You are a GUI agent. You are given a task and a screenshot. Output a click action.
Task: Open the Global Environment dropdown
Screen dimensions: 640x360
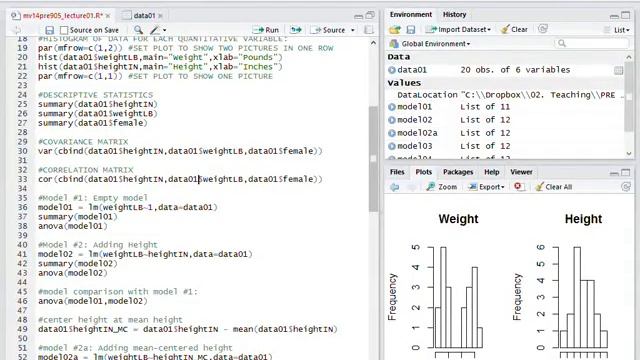coord(430,44)
